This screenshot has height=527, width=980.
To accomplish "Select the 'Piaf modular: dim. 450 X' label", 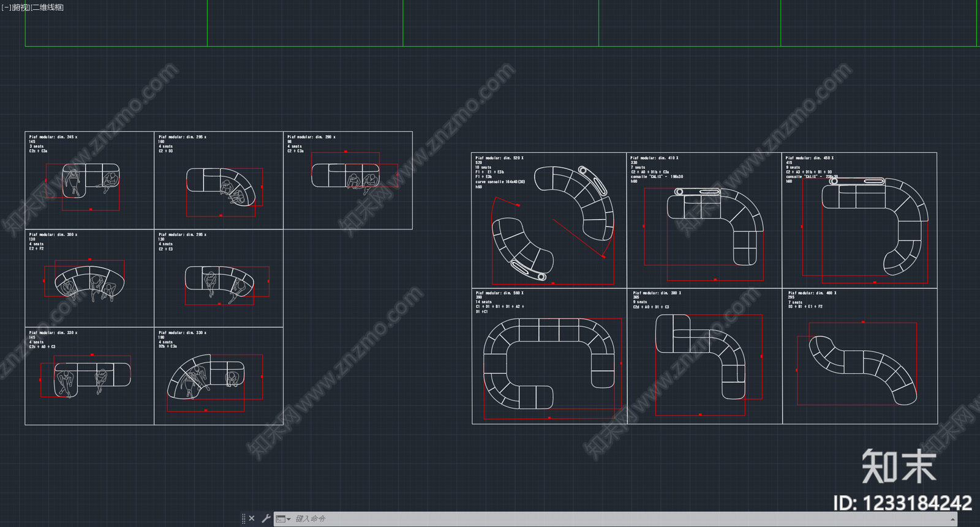I will tap(810, 158).
